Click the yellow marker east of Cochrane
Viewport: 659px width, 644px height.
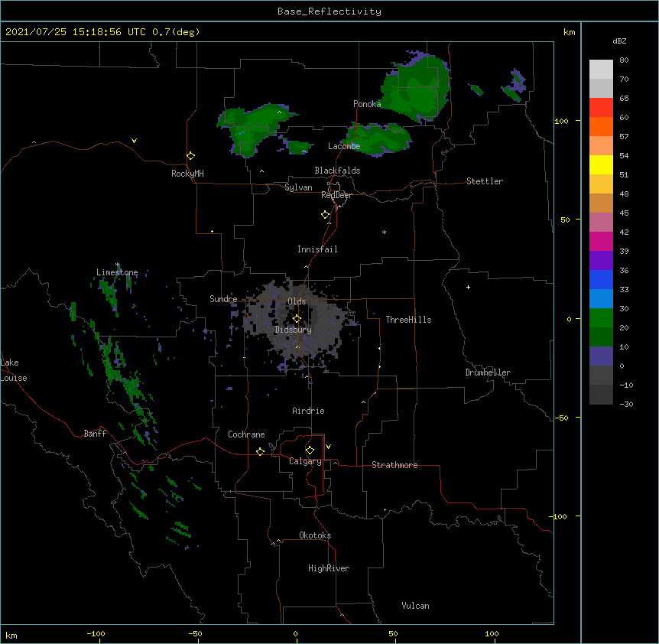click(x=260, y=451)
